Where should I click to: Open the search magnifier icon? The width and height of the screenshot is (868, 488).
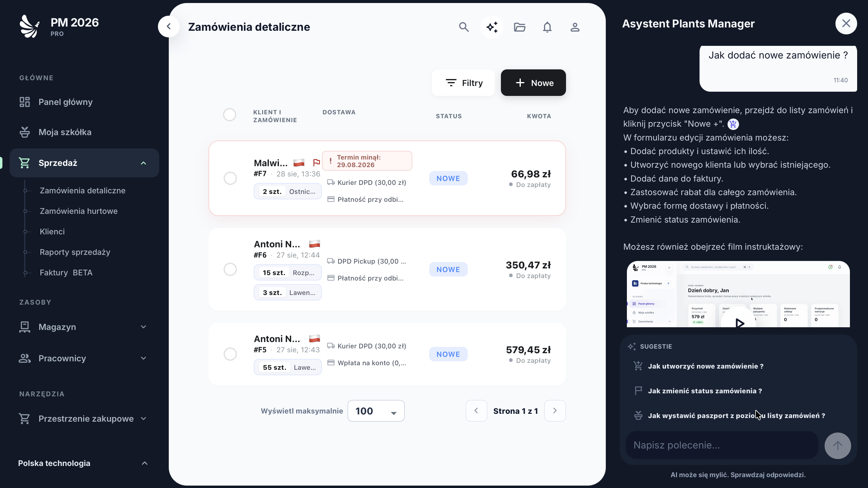pos(464,27)
